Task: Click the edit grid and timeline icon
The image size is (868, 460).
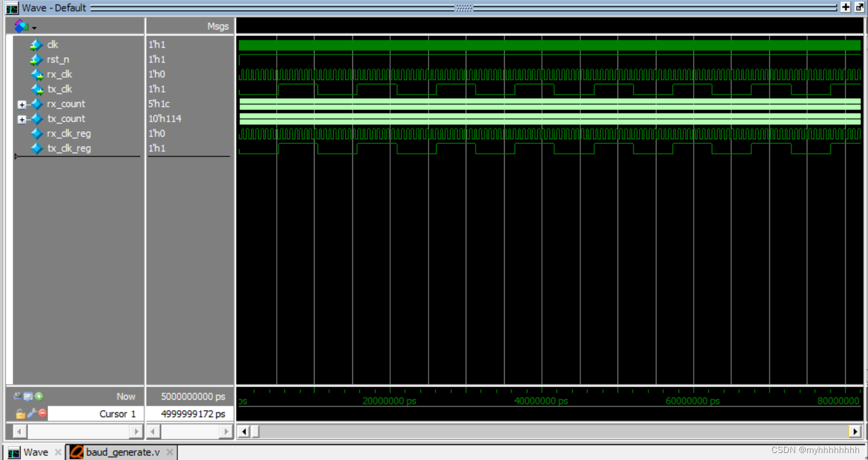Action: pyautogui.click(x=28, y=397)
